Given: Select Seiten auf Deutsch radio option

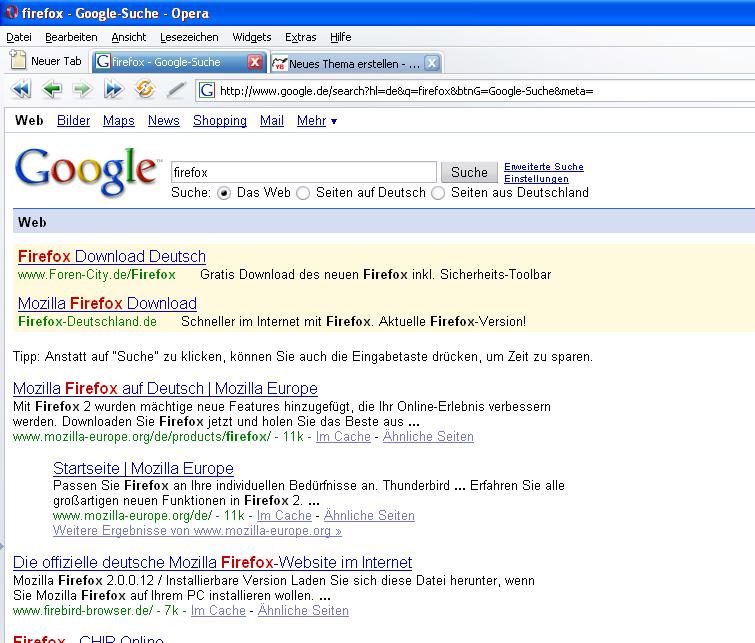Looking at the screenshot, I should click(x=303, y=194).
